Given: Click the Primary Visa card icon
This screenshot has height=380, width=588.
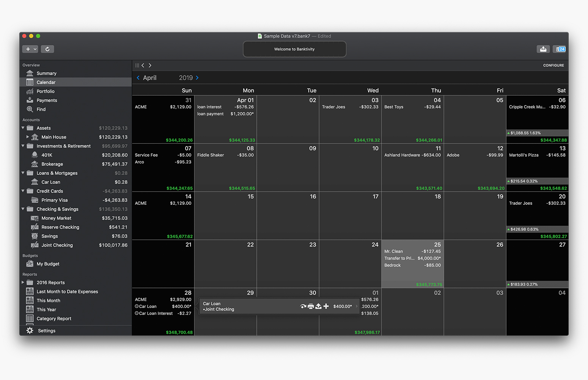Looking at the screenshot, I should click(x=35, y=200).
